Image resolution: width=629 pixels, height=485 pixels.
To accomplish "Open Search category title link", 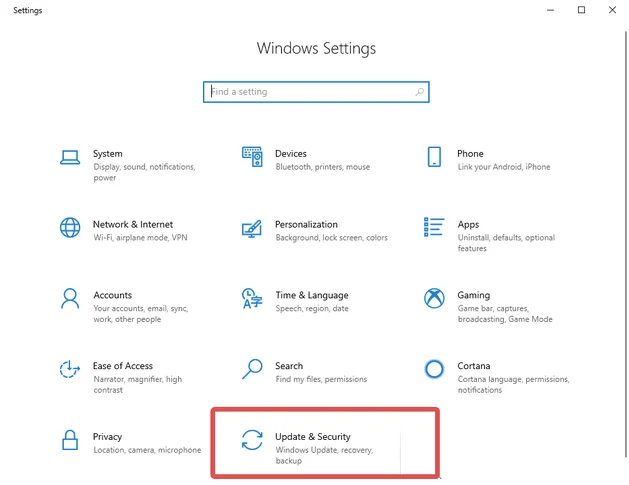I will [x=289, y=366].
